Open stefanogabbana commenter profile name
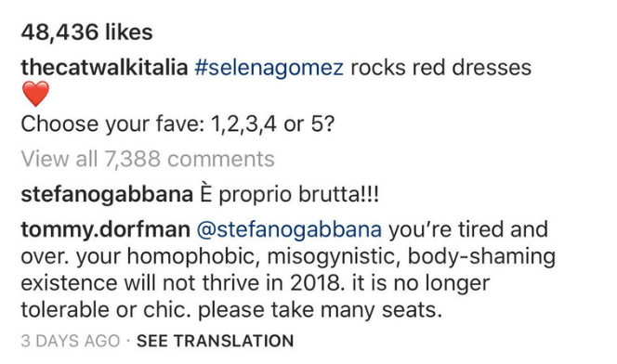 point(107,195)
